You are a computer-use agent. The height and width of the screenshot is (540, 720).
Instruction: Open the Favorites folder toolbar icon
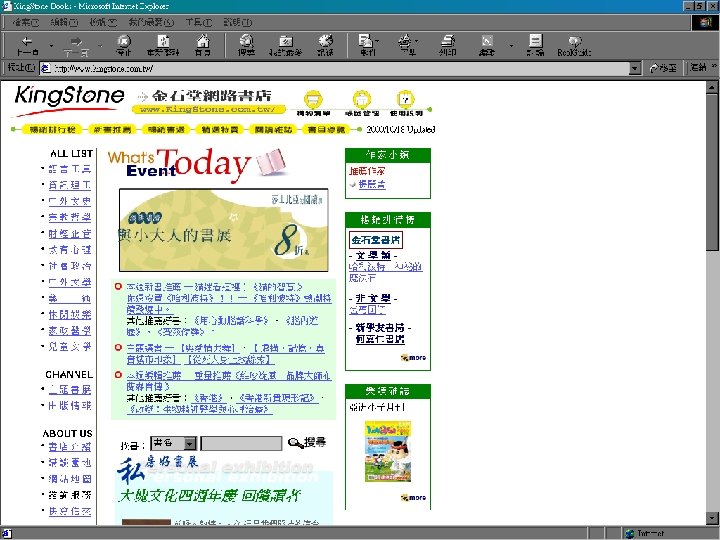[286, 45]
